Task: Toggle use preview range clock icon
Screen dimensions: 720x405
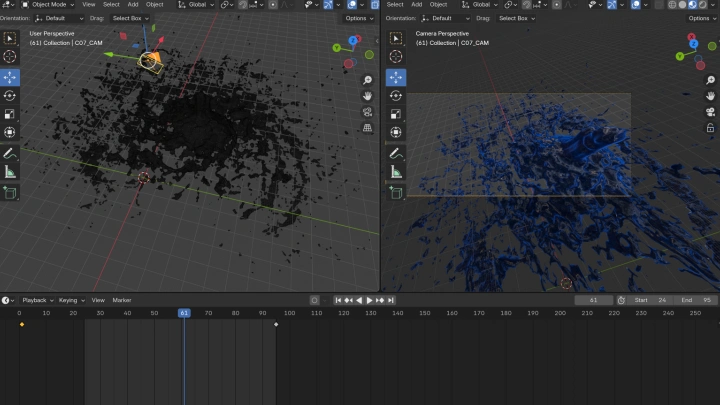Action: [621, 300]
